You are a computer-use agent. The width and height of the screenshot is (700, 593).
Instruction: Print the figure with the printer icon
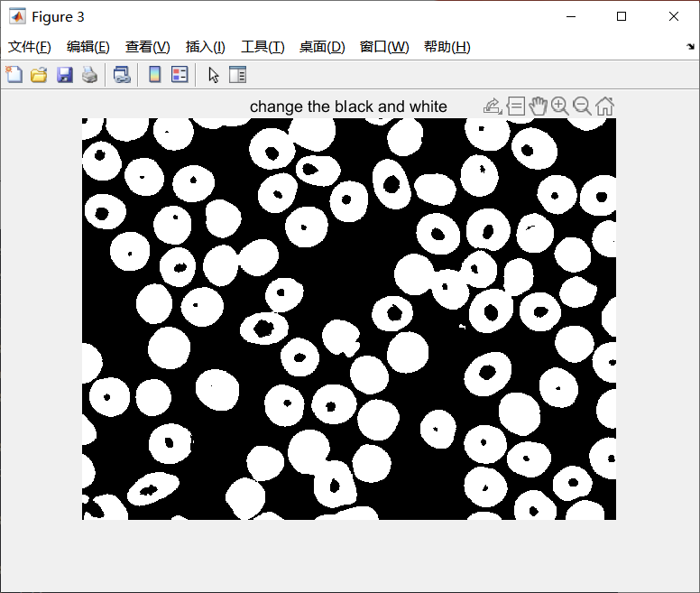[x=89, y=74]
